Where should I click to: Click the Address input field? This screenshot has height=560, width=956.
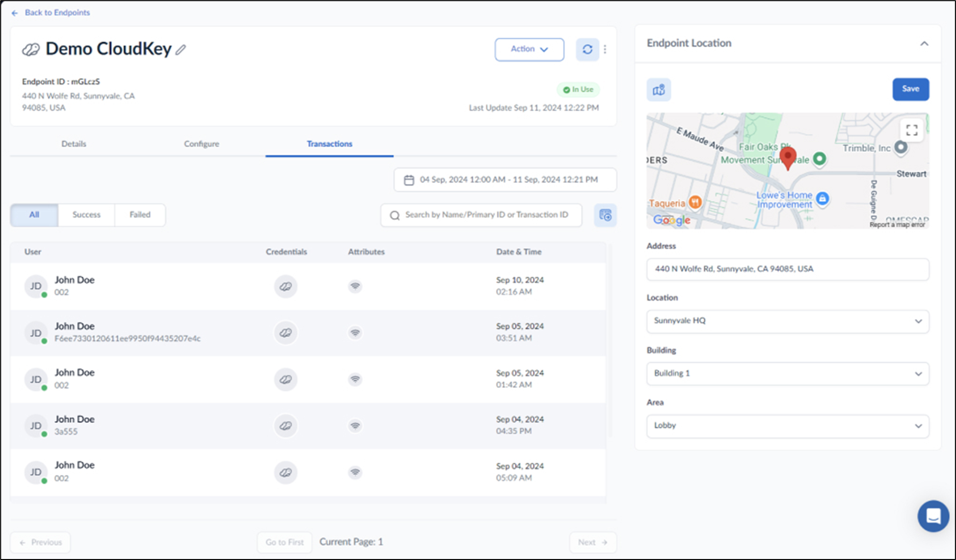point(788,269)
